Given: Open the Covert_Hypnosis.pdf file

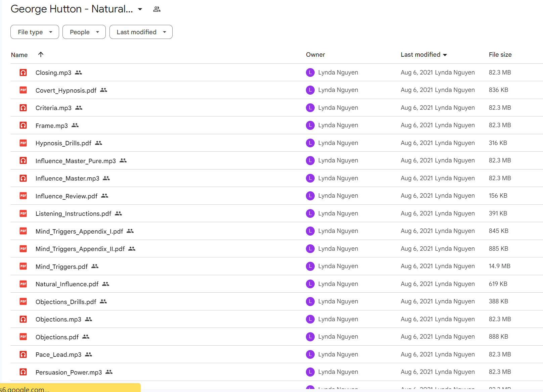Looking at the screenshot, I should (66, 90).
